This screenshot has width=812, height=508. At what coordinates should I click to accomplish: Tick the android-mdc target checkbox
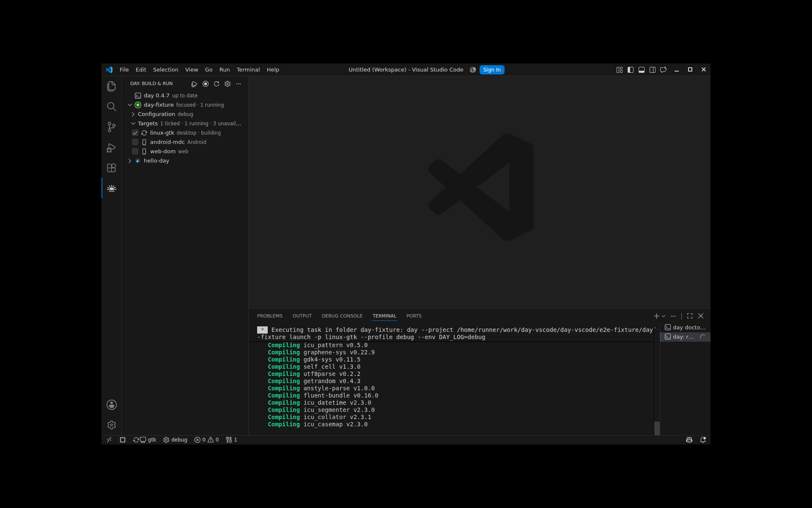(135, 142)
